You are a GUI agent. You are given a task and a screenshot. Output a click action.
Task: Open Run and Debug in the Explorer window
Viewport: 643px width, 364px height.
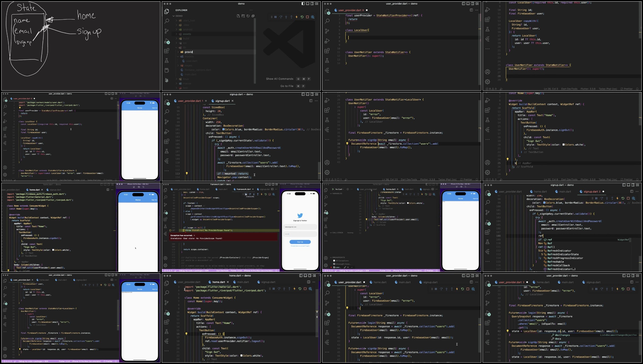pyautogui.click(x=167, y=41)
